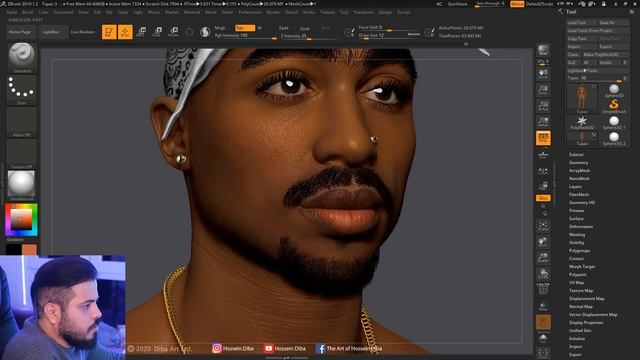
Task: Click the QuickSave button
Action: (x=457, y=4)
